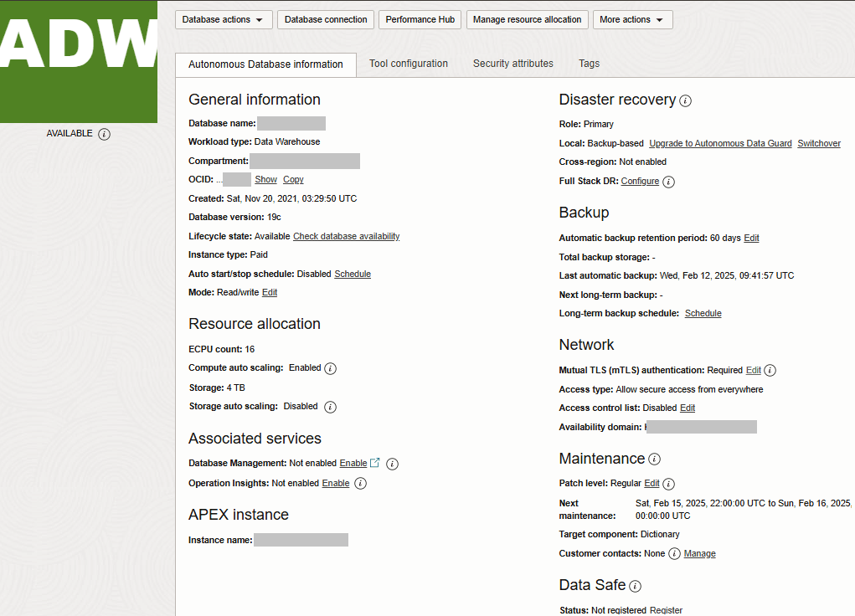
Task: Open the Storage auto scaling info tooltip
Action: 330,407
